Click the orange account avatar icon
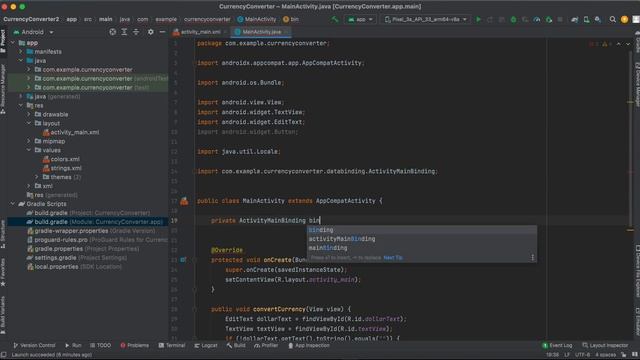Screen dimensions: 640x360 [x=624, y=19]
